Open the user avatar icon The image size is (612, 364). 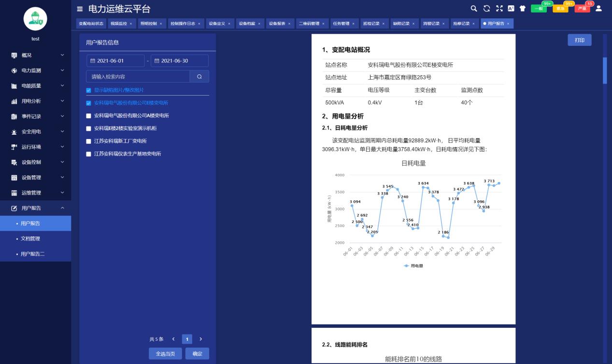tap(598, 8)
